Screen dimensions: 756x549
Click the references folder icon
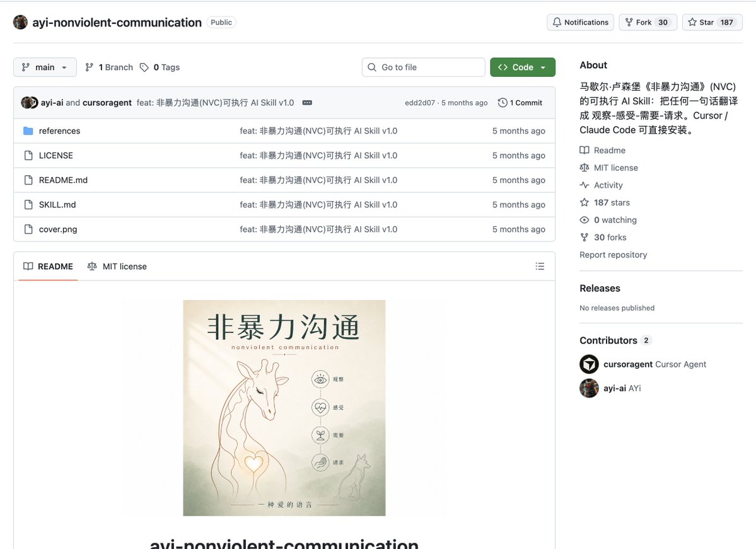tap(28, 130)
